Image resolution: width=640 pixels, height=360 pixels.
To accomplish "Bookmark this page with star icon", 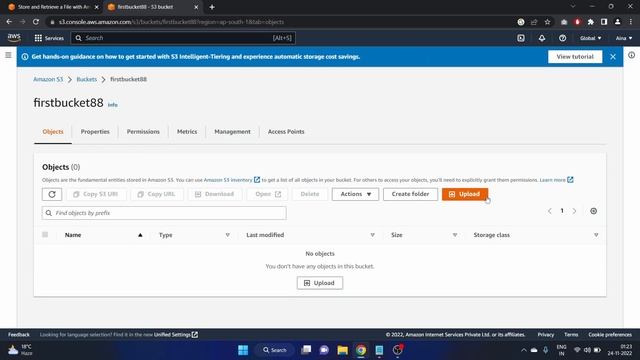I will (547, 22).
